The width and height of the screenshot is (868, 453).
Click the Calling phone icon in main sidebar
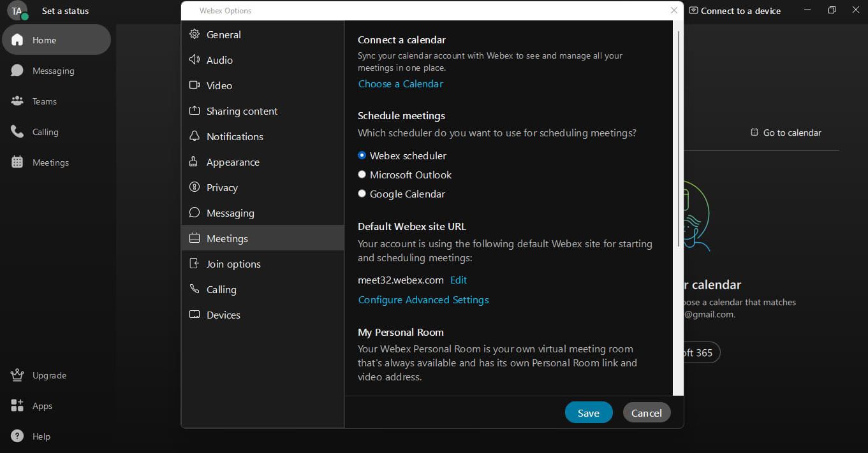pos(17,132)
